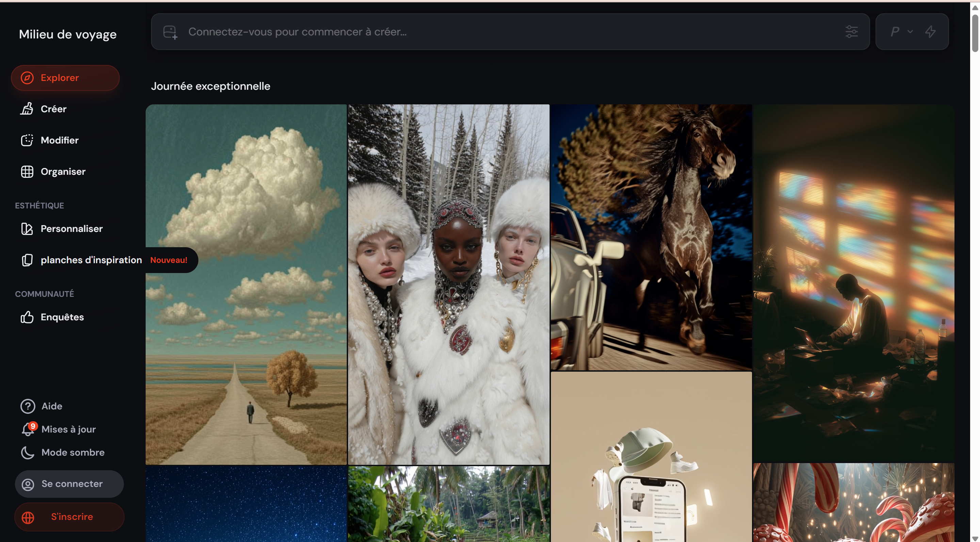Open the prompt settings sliders icon
Viewport: 980px width, 542px height.
pyautogui.click(x=851, y=32)
